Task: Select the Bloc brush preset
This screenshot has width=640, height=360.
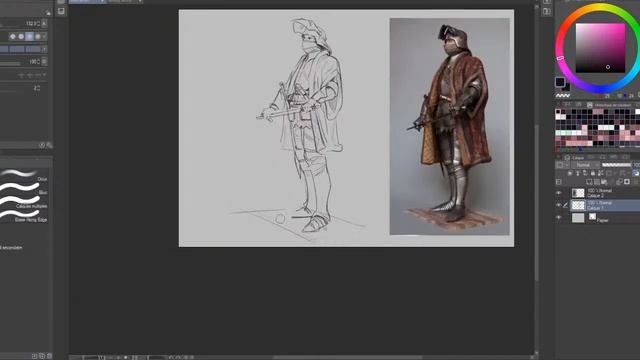Action: pyautogui.click(x=25, y=189)
